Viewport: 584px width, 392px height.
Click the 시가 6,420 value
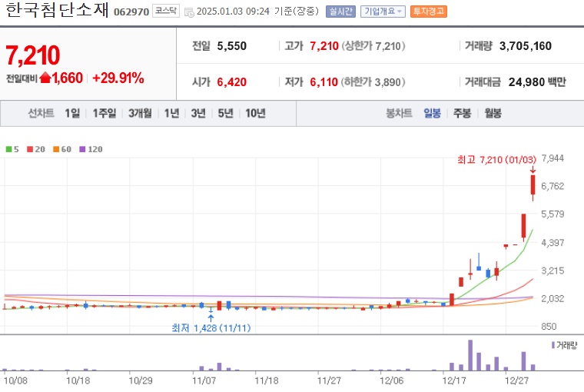[x=231, y=82]
